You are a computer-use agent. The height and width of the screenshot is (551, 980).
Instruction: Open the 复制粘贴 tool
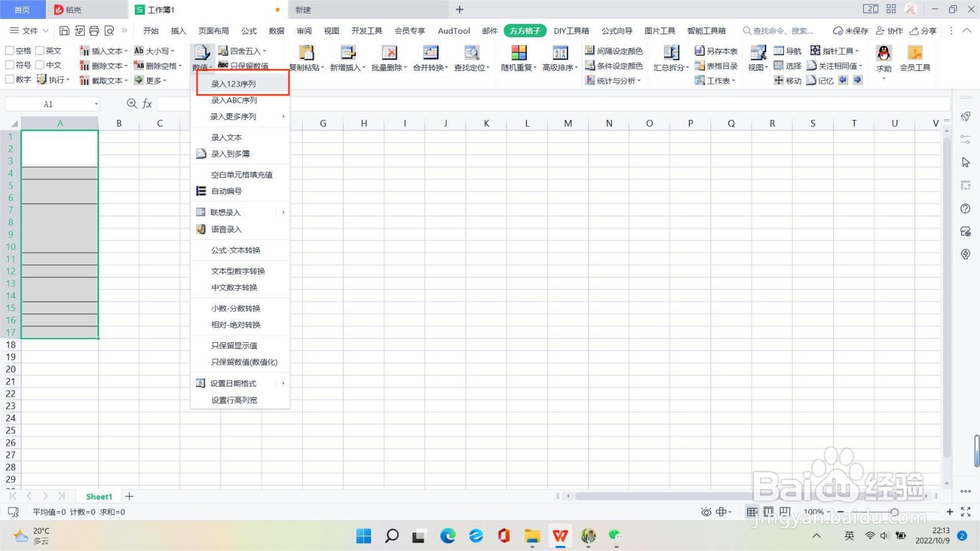307,58
